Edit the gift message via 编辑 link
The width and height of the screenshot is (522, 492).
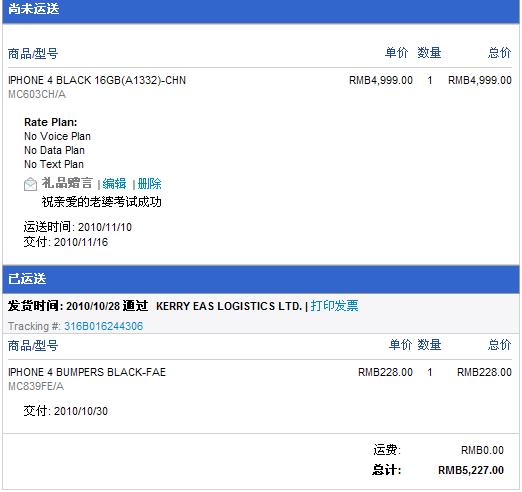pos(114,184)
